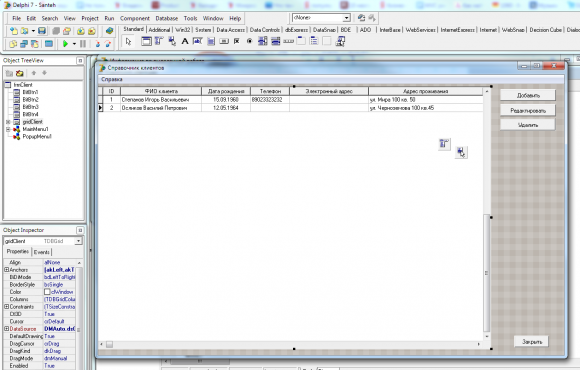Click the Save disk icon
The image size is (580, 370).
point(42,31)
